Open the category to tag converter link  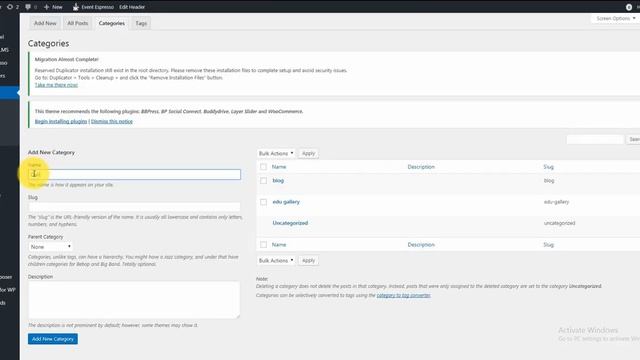tap(403, 295)
